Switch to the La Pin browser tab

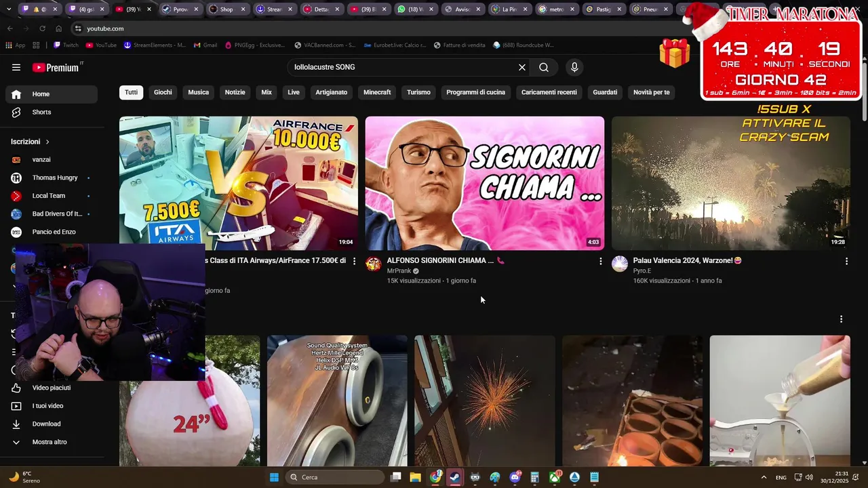point(509,9)
